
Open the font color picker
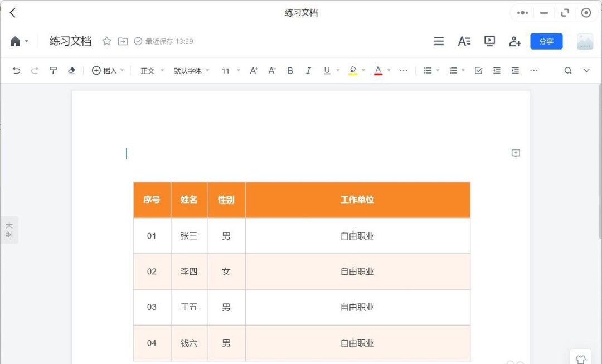tap(378, 70)
